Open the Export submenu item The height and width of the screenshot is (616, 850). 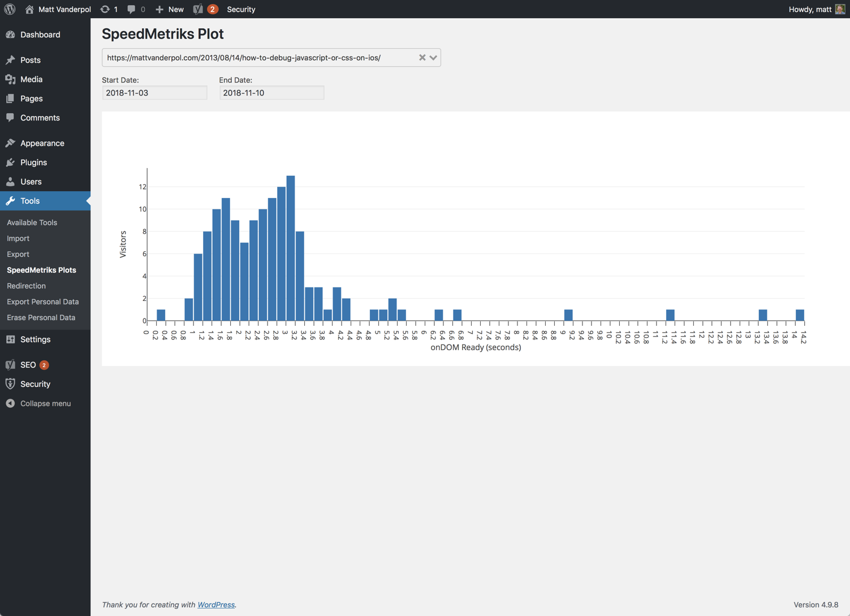[18, 254]
